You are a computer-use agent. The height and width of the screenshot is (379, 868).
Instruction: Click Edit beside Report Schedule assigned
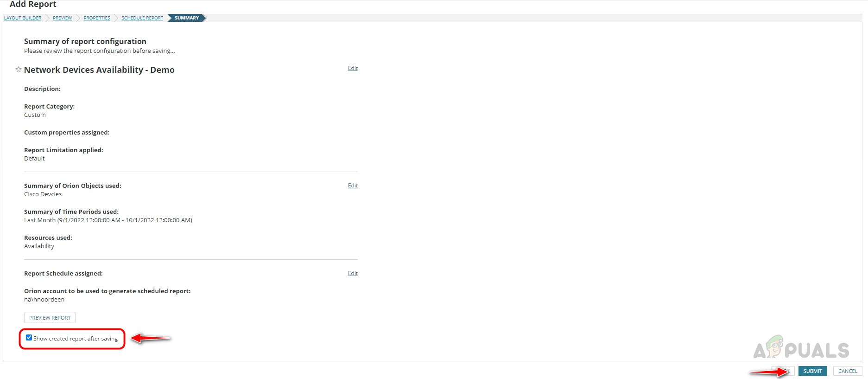click(x=353, y=273)
